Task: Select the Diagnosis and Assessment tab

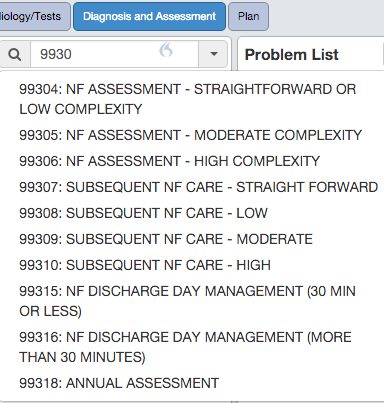Action: click(149, 16)
